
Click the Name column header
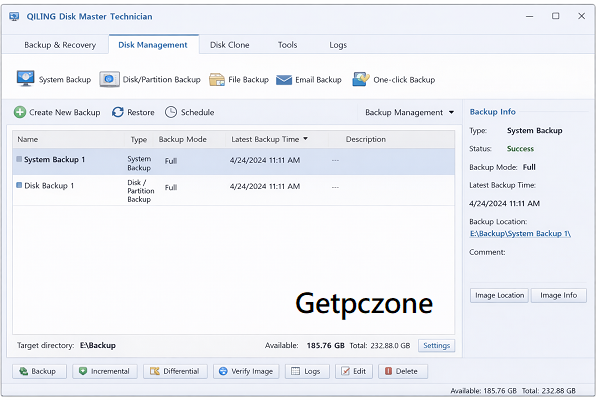tap(28, 139)
